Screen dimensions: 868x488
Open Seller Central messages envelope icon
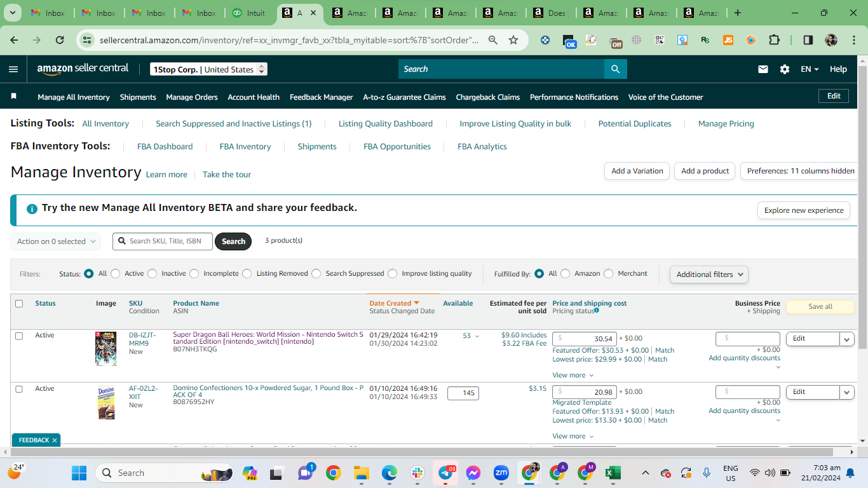point(763,69)
